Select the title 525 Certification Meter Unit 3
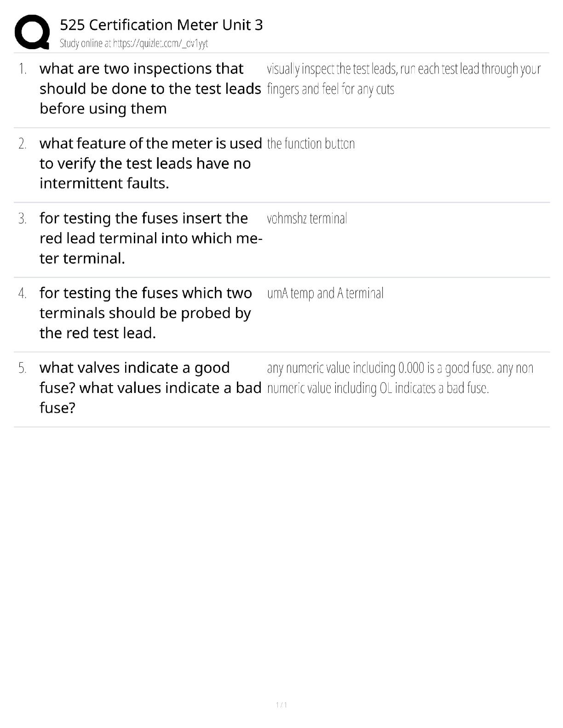 click(161, 24)
